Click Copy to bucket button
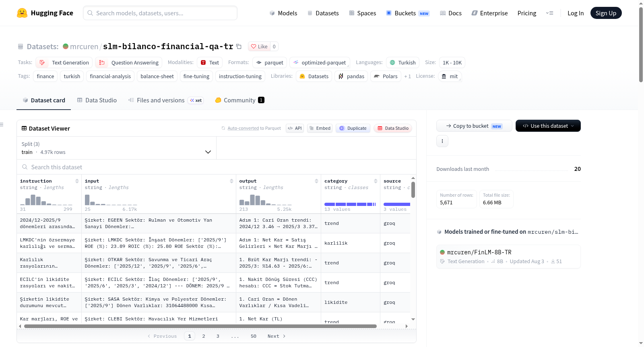 (x=474, y=126)
